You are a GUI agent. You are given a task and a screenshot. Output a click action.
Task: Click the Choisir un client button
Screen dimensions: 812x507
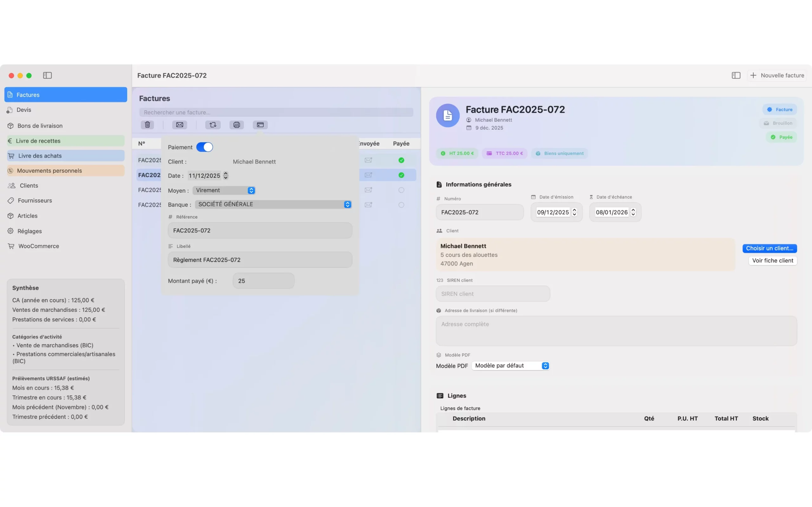click(x=769, y=248)
